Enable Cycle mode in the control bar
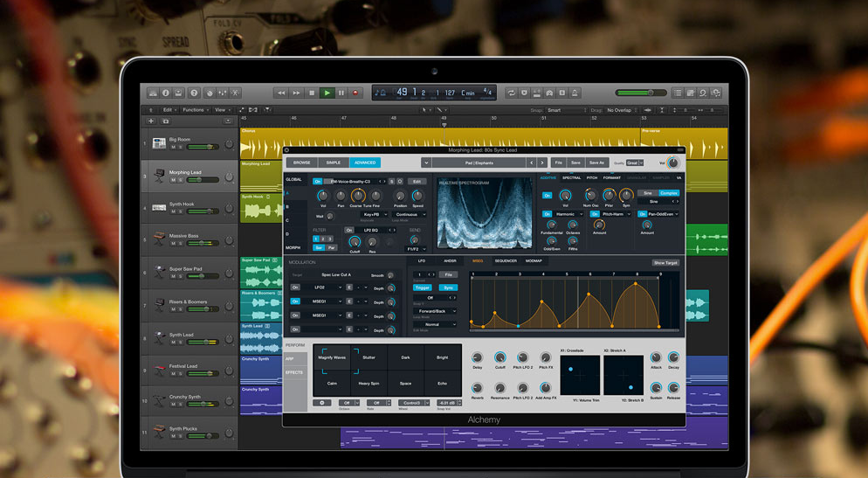Screen dimensions: 868x478 coord(512,93)
